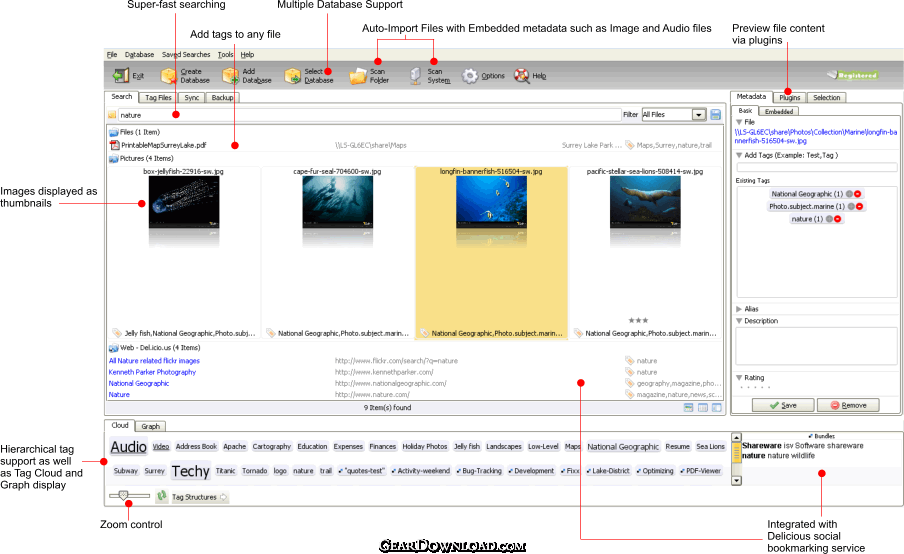Collapse the File section triangle
Screen dimensions: 904x554
pyautogui.click(x=739, y=122)
